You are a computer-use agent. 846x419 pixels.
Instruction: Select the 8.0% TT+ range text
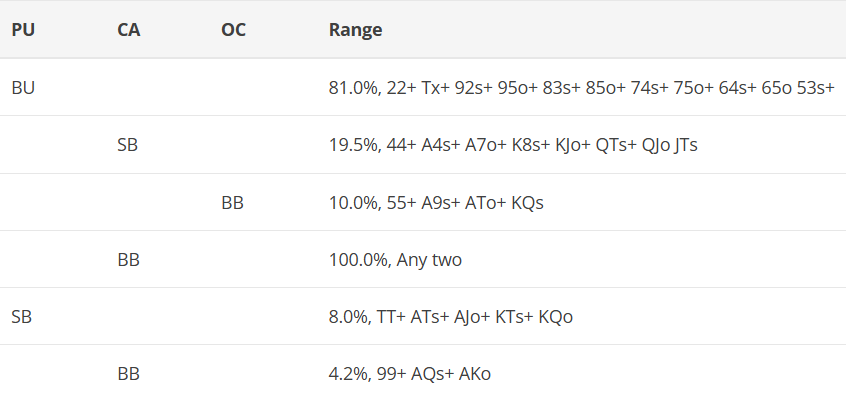(451, 317)
